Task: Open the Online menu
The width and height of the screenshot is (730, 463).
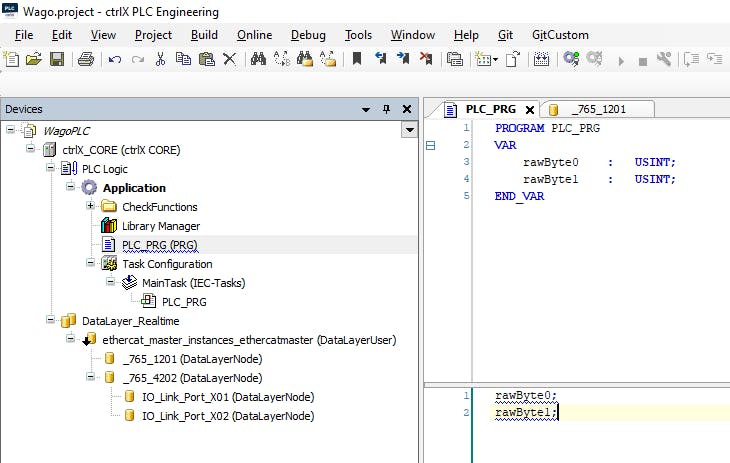Action: pyautogui.click(x=254, y=35)
